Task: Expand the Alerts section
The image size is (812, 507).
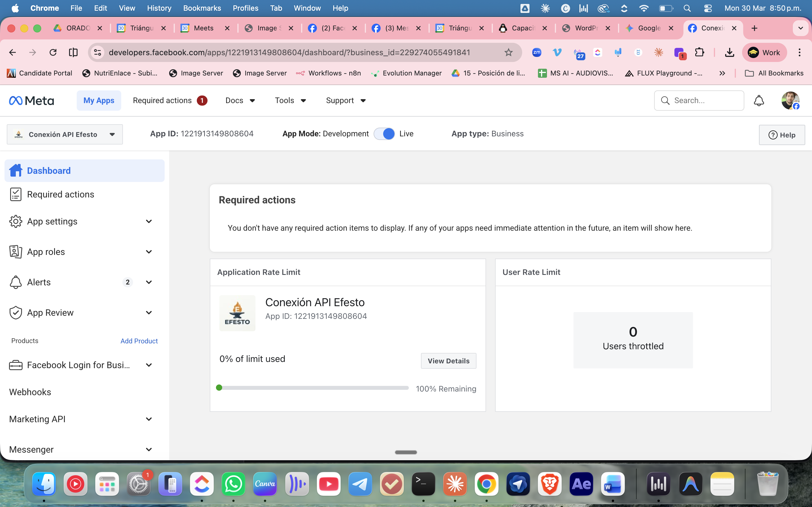Action: pos(149,282)
